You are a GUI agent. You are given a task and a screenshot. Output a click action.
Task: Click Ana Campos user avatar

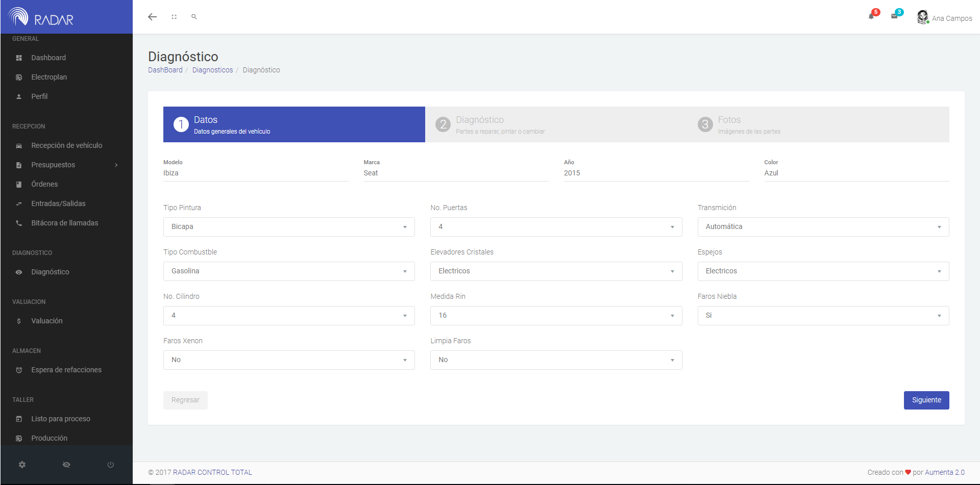[x=922, y=17]
